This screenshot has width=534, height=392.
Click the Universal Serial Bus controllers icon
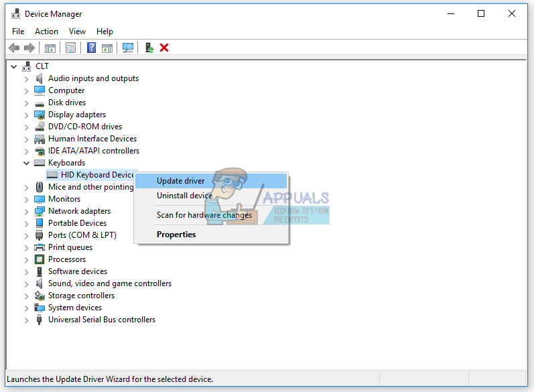tap(39, 320)
